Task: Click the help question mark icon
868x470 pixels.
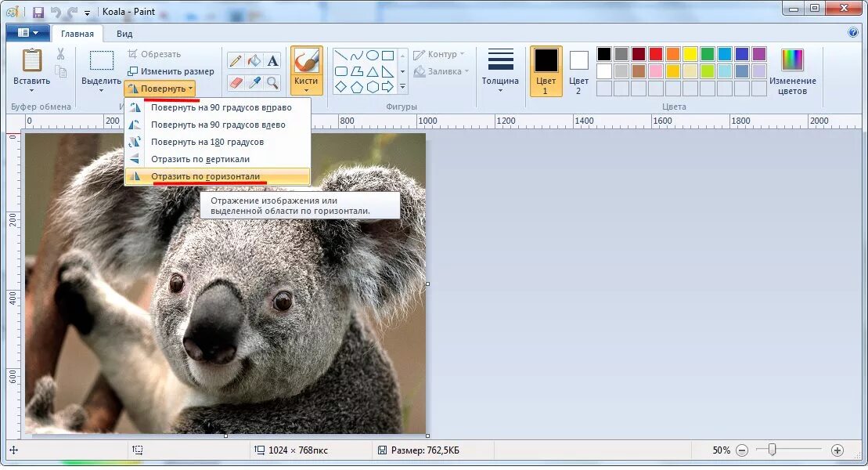Action: point(853,32)
